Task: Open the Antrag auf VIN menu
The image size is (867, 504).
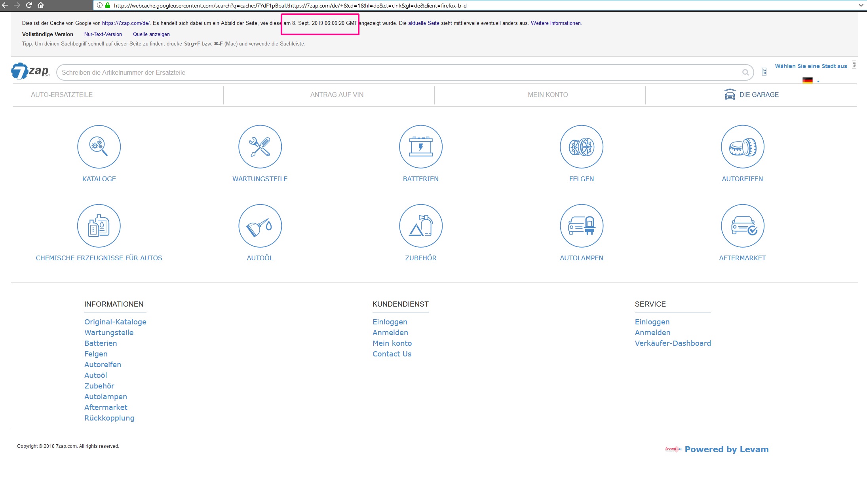Action: pyautogui.click(x=337, y=95)
